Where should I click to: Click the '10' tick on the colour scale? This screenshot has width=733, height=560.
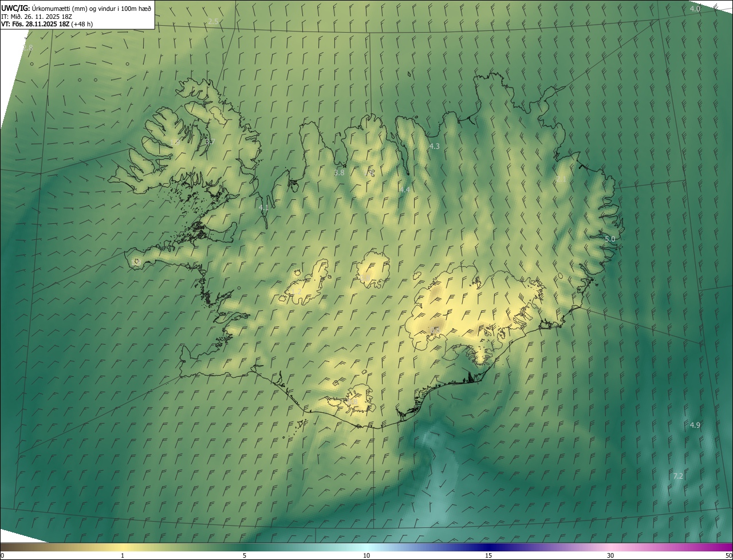tap(366, 555)
